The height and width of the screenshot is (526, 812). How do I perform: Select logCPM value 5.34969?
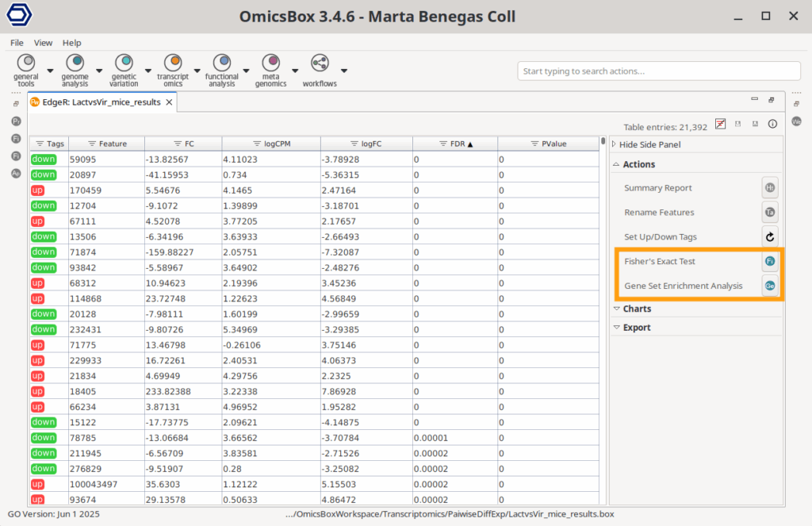click(271, 329)
